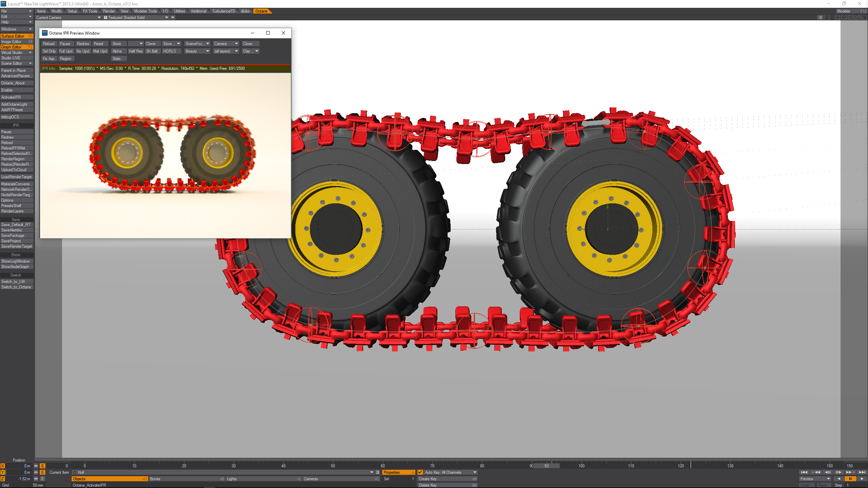868x488 pixels.
Task: Step to the next keyframe
Action: pos(850,472)
